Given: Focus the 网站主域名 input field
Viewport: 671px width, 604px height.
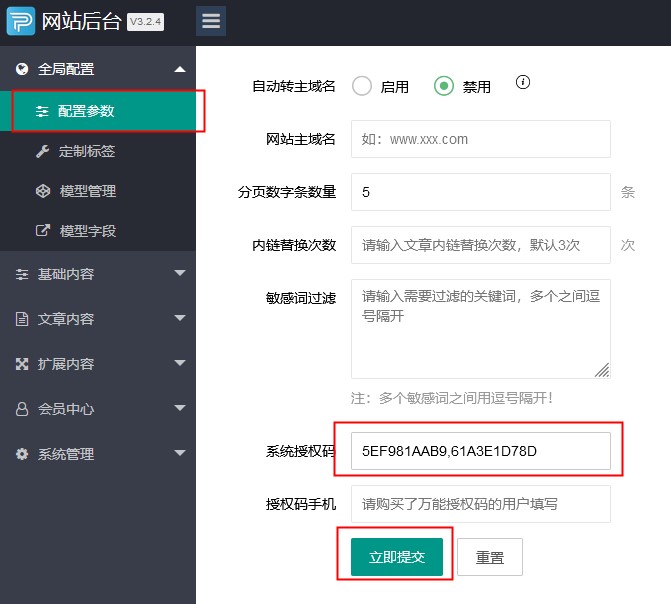Looking at the screenshot, I should coord(481,139).
